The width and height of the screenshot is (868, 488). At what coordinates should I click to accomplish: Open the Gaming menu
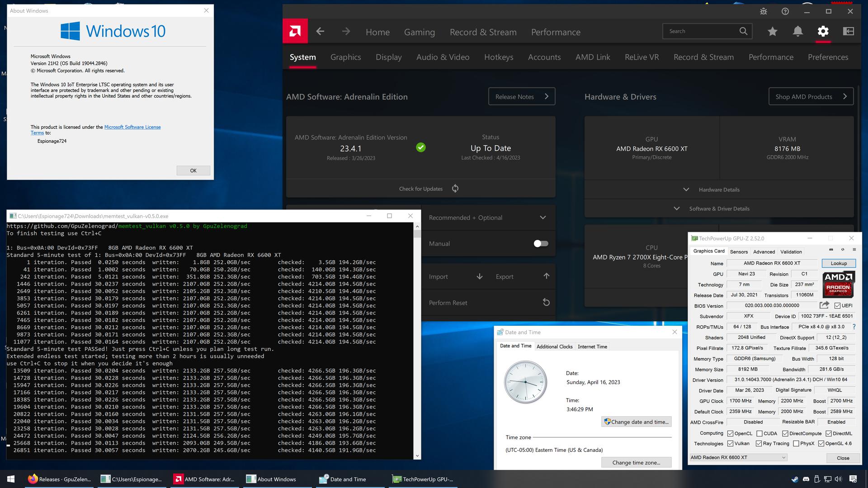[419, 32]
